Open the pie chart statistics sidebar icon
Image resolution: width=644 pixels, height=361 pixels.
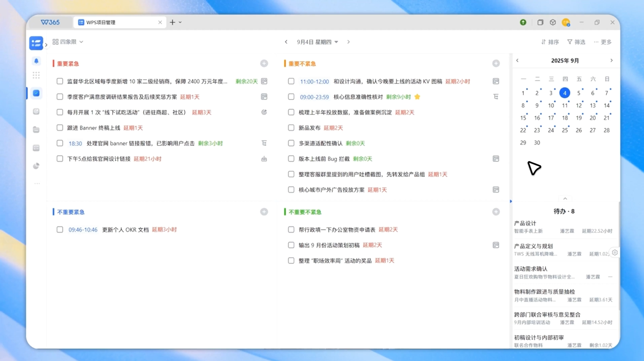[36, 166]
